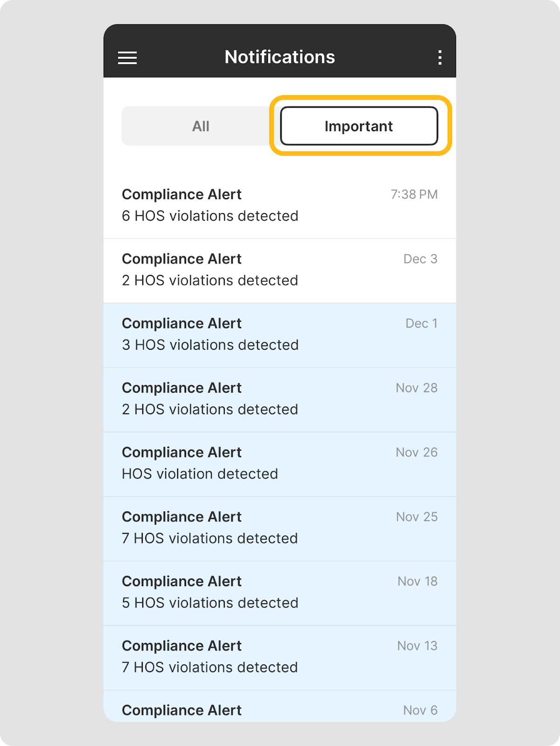Click the "7:38 PM" timestamp
Image resolution: width=560 pixels, height=746 pixels.
pos(414,194)
